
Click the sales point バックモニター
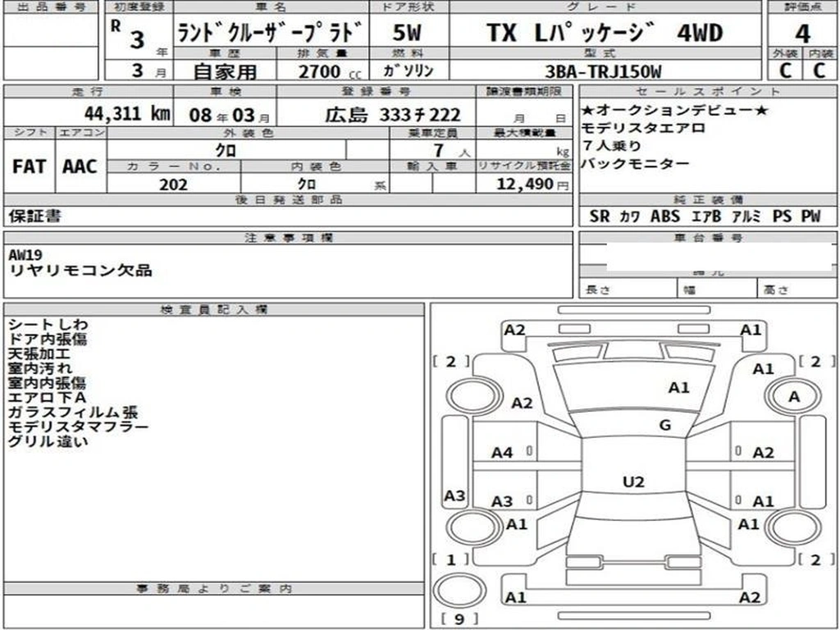pyautogui.click(x=636, y=163)
